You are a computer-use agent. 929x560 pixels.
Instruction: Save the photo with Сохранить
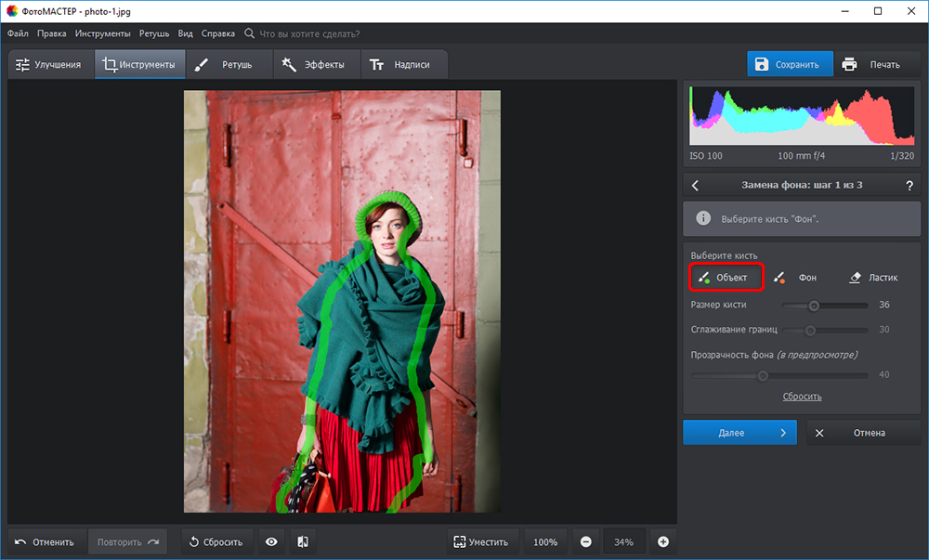pos(788,65)
